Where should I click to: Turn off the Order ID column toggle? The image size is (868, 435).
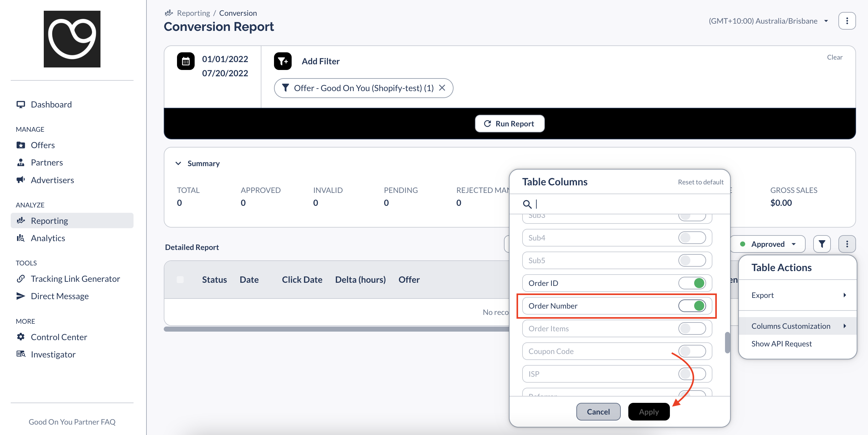click(692, 283)
